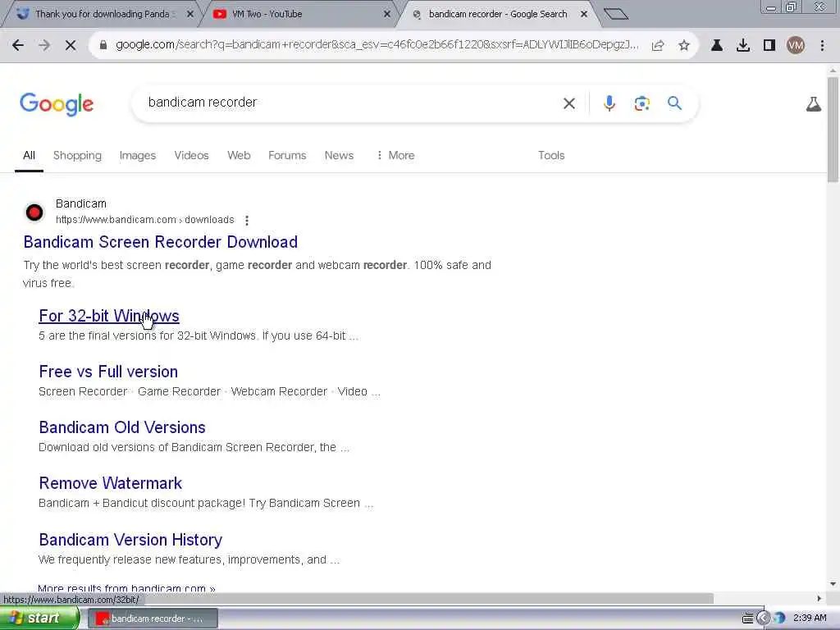Go back with the browser back arrow
This screenshot has width=840, height=630.
pos(18,46)
